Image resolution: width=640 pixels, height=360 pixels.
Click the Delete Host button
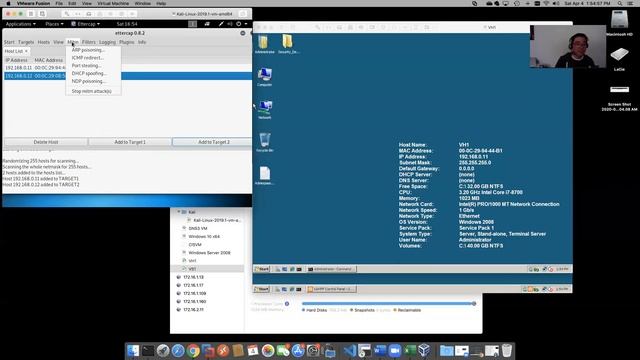tap(46, 142)
